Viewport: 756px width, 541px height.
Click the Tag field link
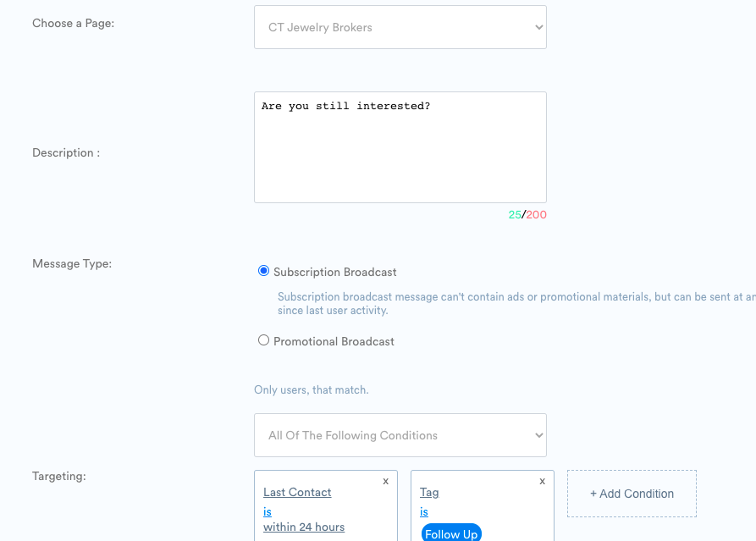point(429,492)
